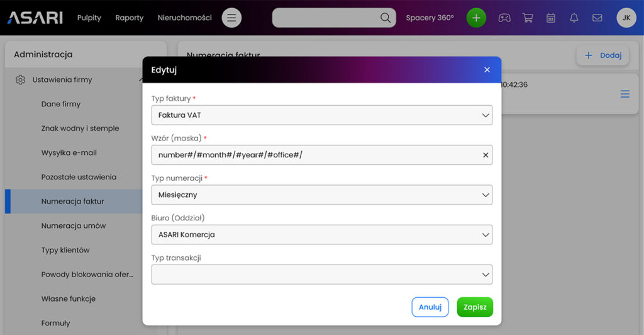Open the notifications bell
Image resolution: width=644 pixels, height=335 pixels.
(x=574, y=18)
